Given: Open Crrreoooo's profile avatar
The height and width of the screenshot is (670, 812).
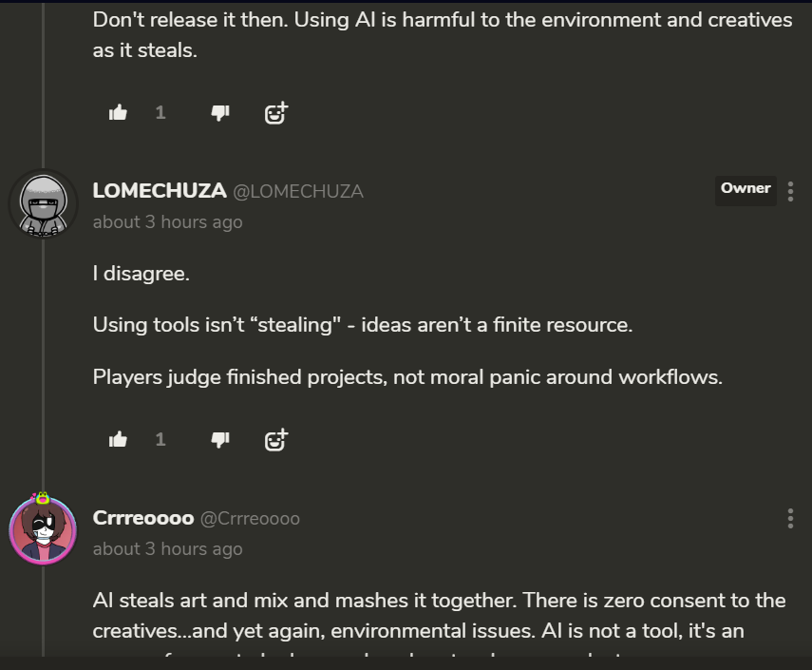Looking at the screenshot, I should coord(43,529).
